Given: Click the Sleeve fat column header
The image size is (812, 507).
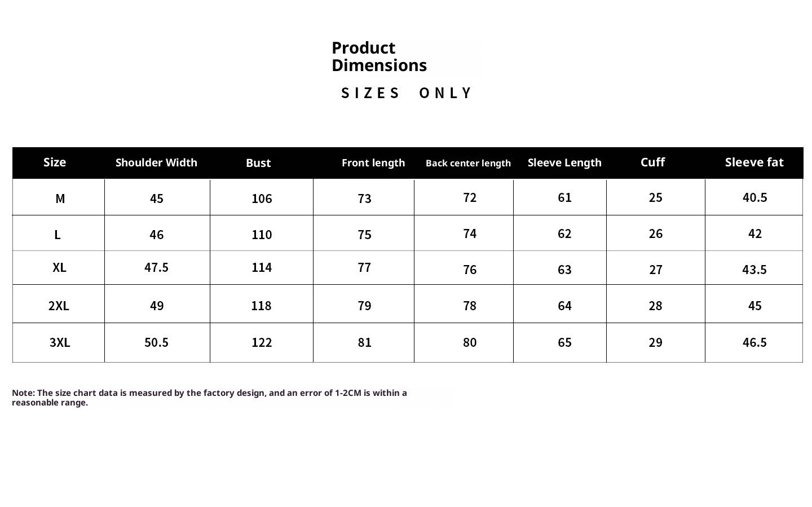Looking at the screenshot, I should 754,162.
